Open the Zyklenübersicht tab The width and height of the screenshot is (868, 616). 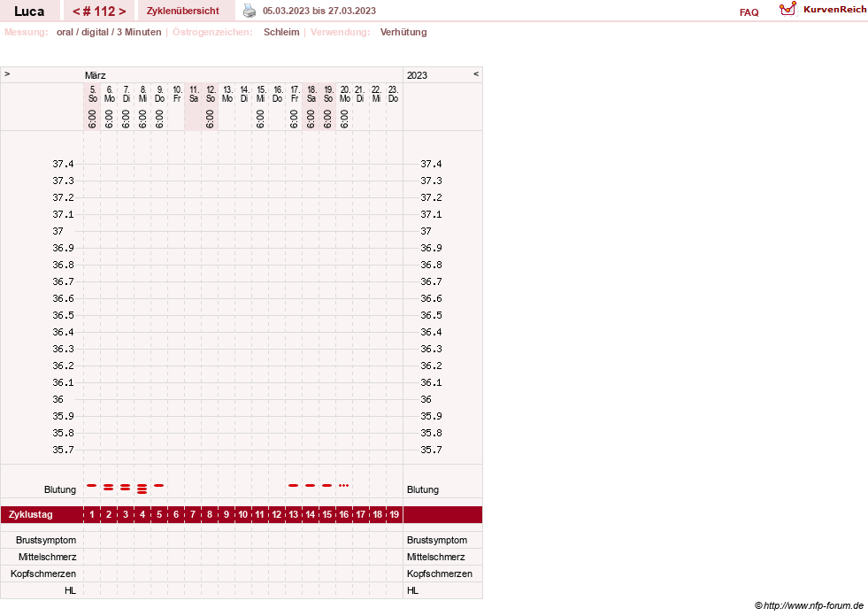click(x=182, y=11)
